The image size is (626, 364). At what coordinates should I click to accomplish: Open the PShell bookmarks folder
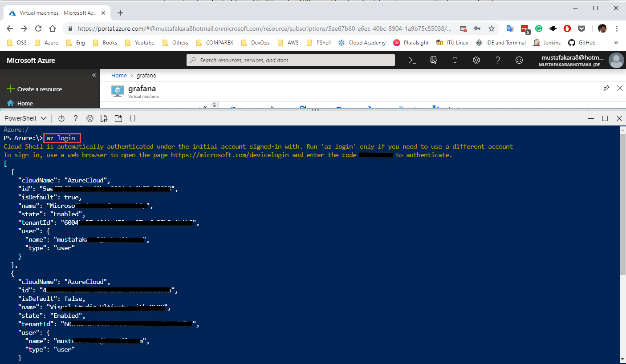click(x=319, y=43)
